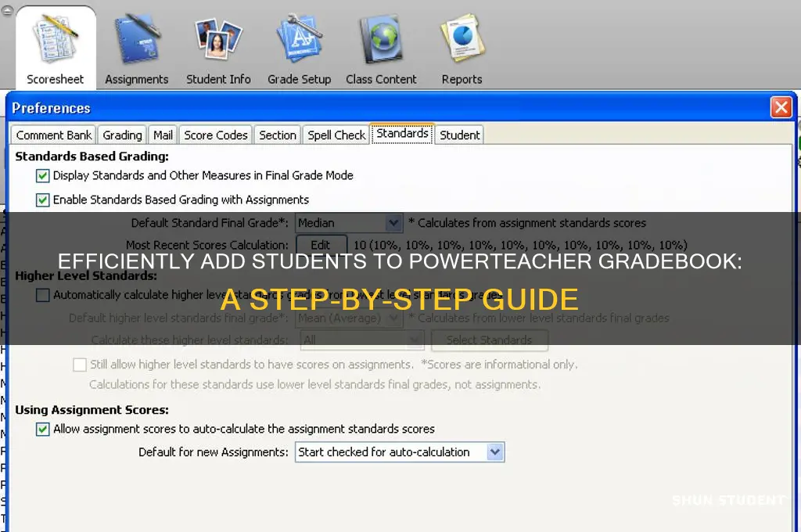Switch to the Section tab
The image size is (801, 532).
278,135
